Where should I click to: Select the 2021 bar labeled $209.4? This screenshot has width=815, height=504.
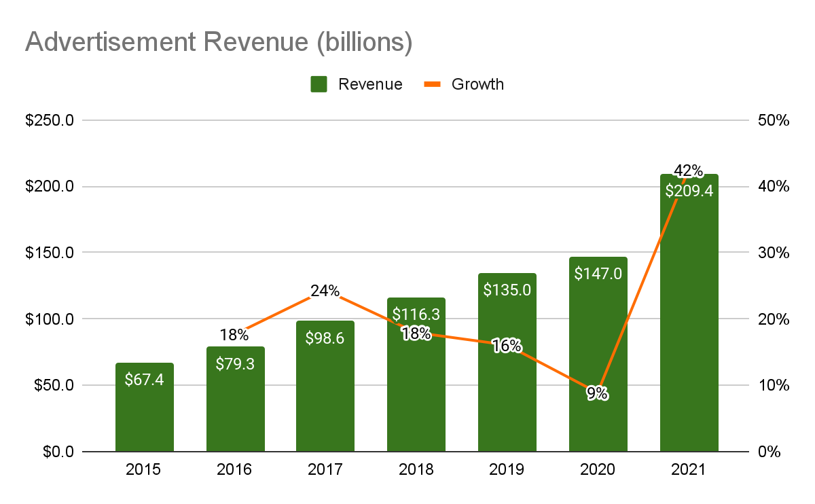click(689, 313)
